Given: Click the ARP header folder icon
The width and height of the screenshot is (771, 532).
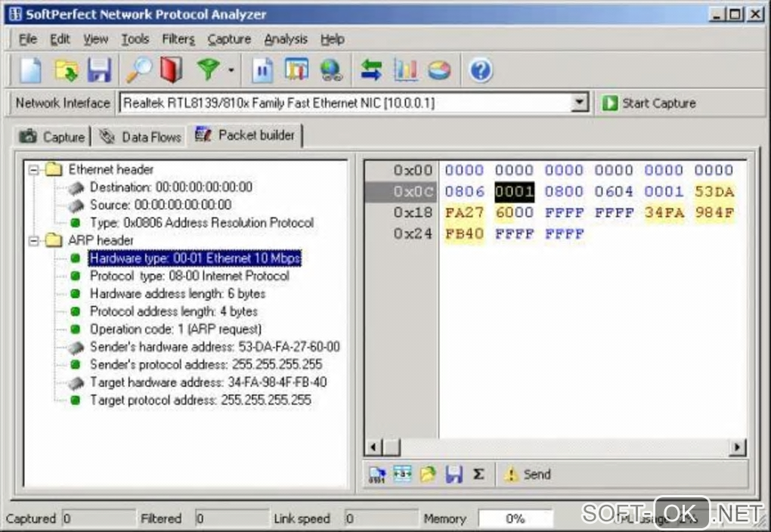Looking at the screenshot, I should click(x=54, y=240).
